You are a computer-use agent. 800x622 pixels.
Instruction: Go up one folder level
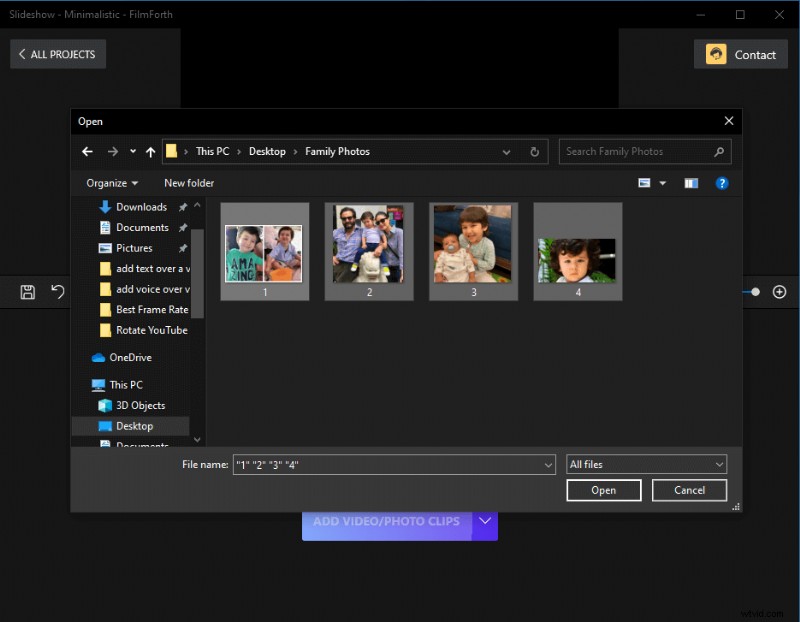[151, 151]
